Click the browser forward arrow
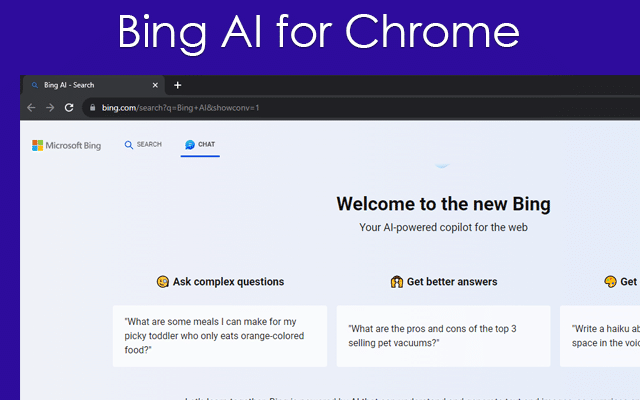The width and height of the screenshot is (640, 400). [50, 108]
